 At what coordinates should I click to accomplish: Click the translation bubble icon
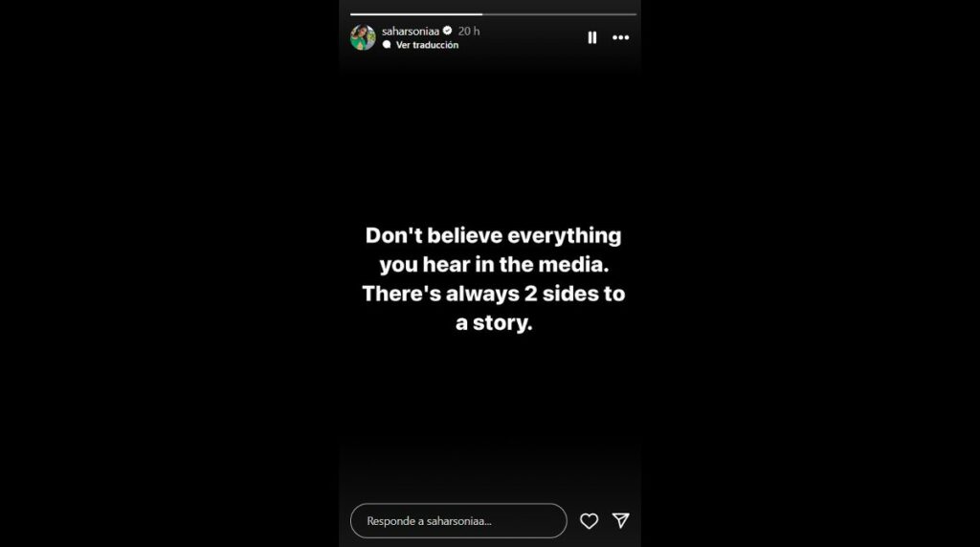387,45
